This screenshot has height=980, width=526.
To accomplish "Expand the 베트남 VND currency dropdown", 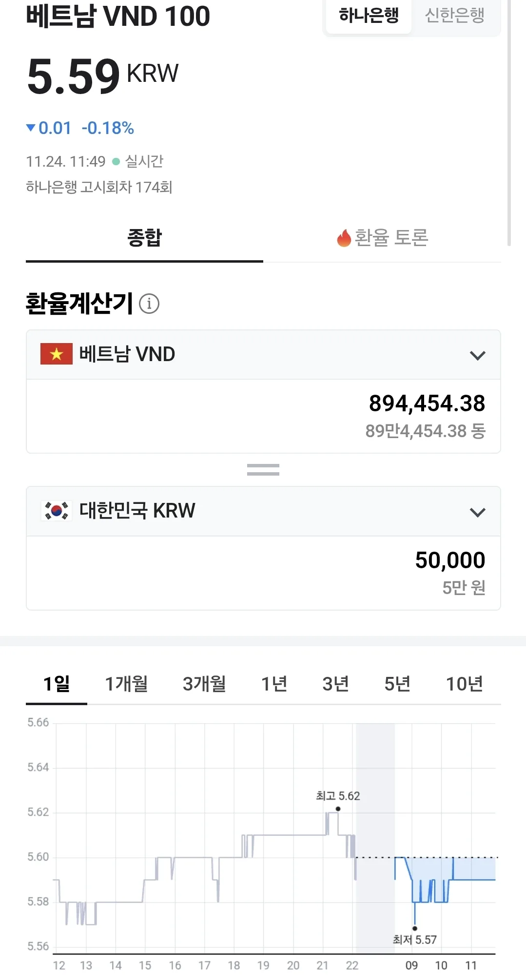I will [263, 355].
